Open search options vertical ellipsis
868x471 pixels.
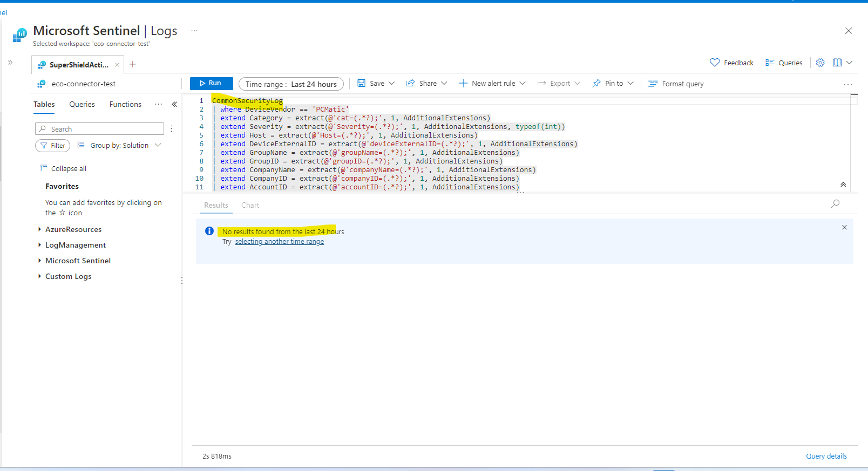[171, 129]
